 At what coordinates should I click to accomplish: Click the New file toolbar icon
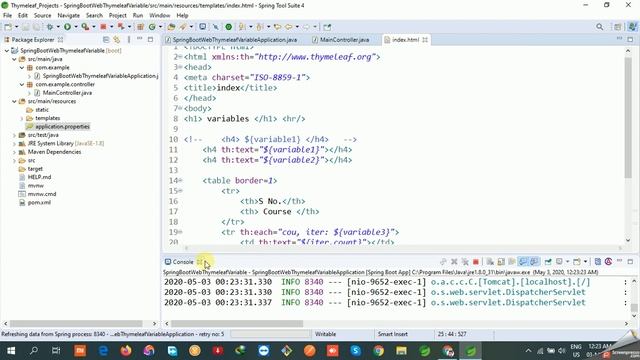8,27
